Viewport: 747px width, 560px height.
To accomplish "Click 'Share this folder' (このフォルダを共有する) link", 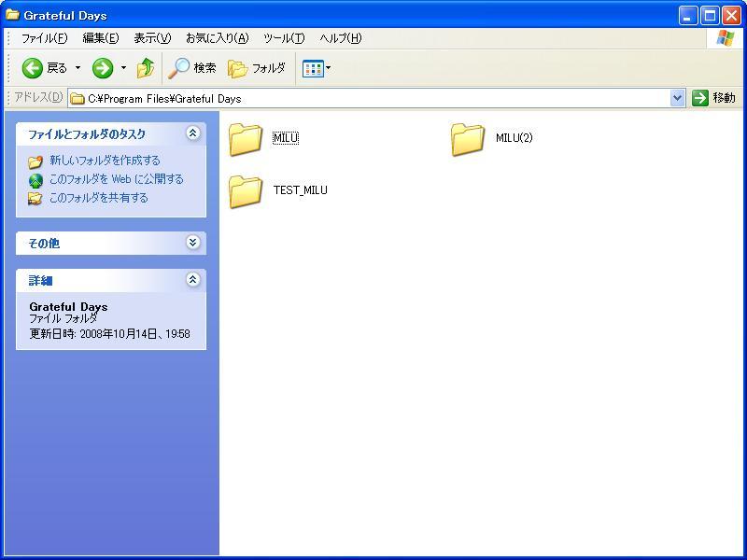I will coord(98,198).
